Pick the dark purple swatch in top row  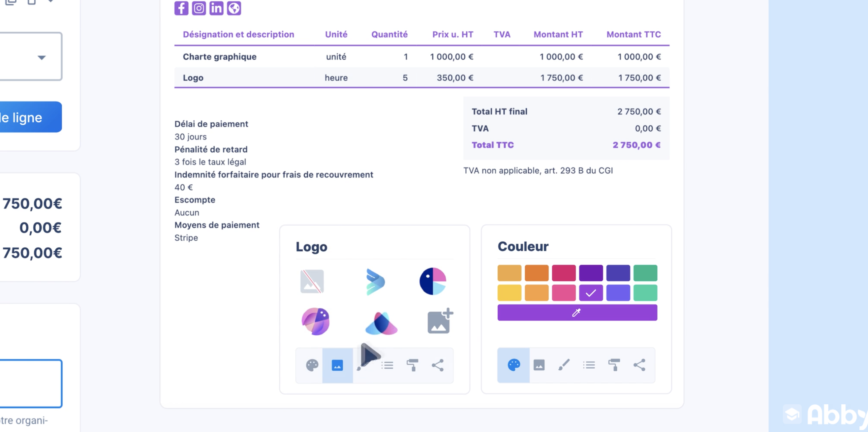click(591, 273)
